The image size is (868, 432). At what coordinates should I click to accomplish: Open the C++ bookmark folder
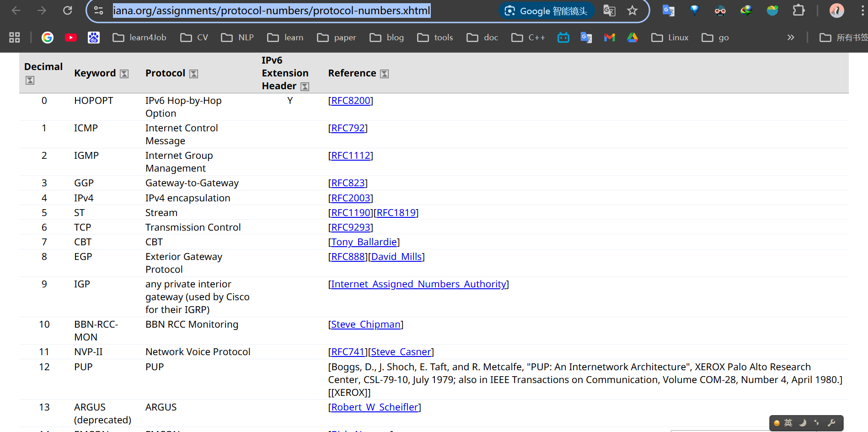[x=528, y=38]
